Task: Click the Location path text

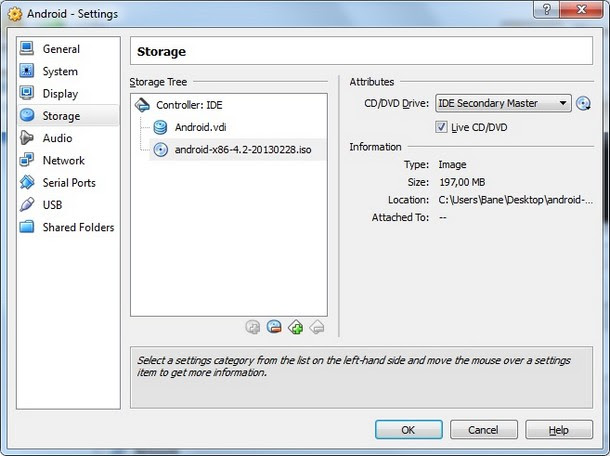Action: [x=515, y=200]
